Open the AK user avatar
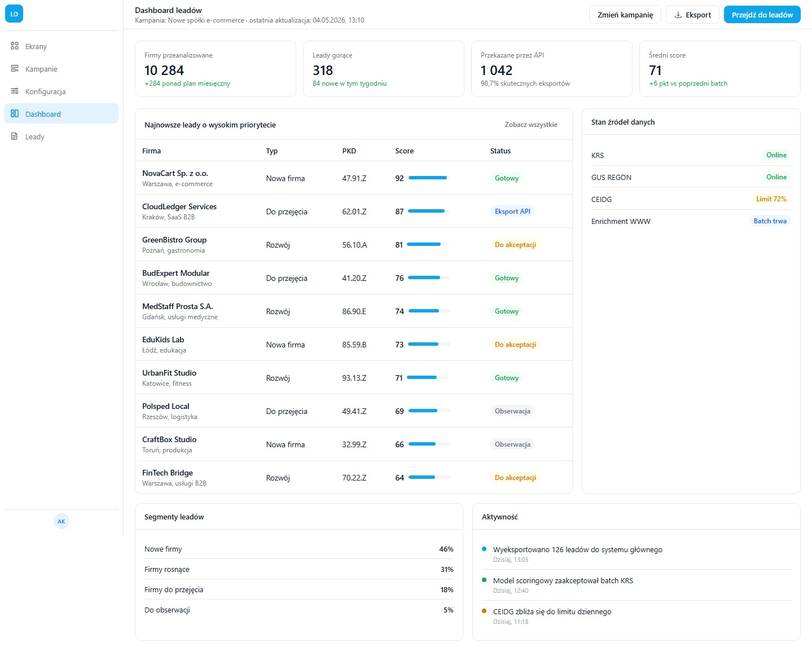 (62, 521)
